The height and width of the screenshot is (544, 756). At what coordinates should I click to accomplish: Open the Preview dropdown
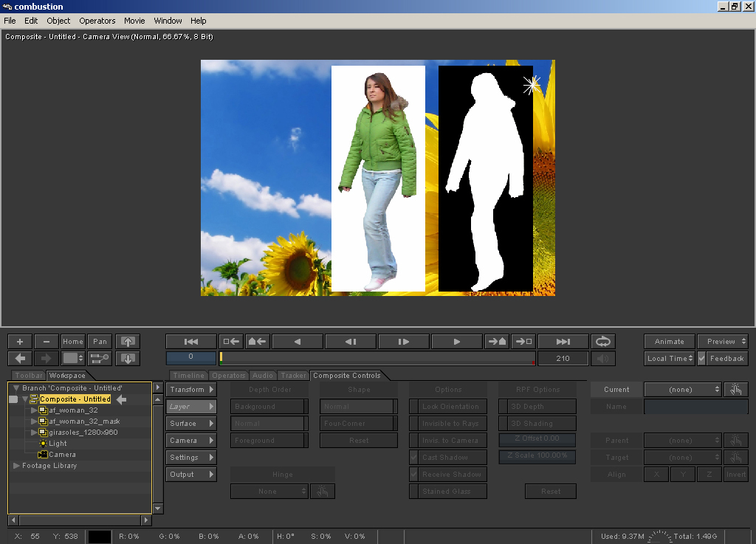pyautogui.click(x=723, y=342)
